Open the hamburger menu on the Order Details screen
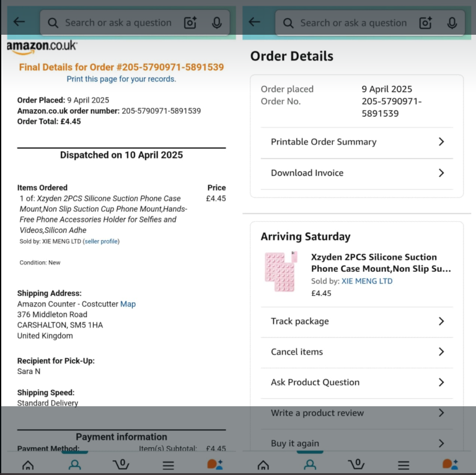 403,464
